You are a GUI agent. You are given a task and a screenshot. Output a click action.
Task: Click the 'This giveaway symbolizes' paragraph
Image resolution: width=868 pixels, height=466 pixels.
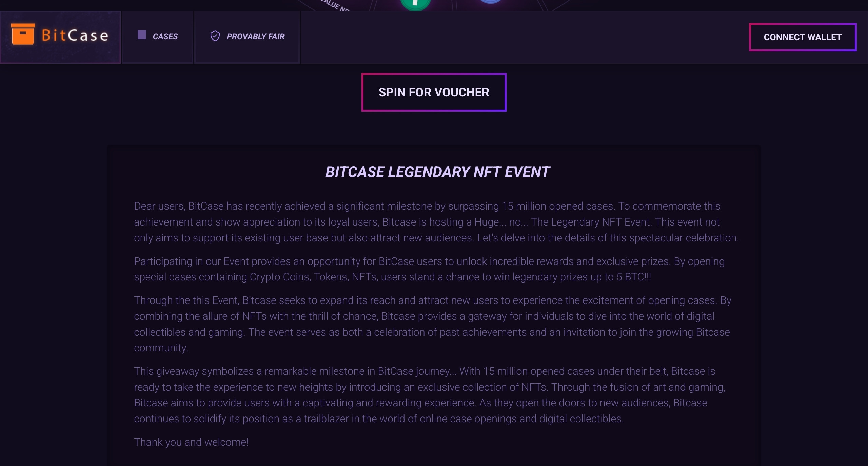(x=430, y=395)
